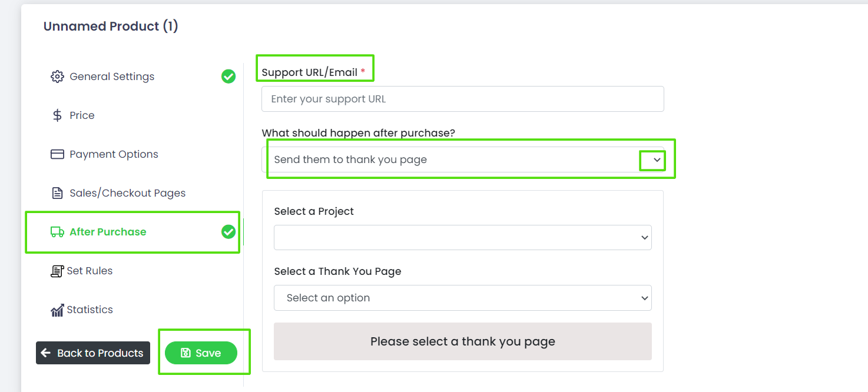The image size is (868, 392).
Task: Go back to the products list
Action: tap(93, 353)
